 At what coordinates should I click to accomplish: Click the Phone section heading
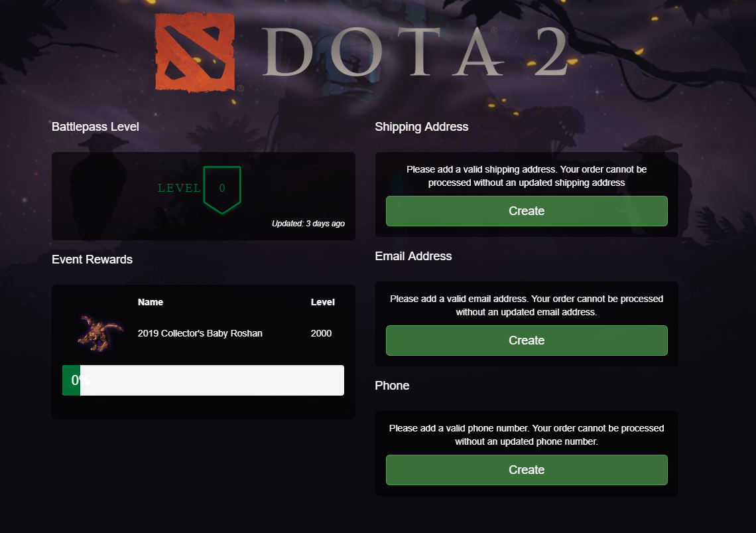(392, 386)
